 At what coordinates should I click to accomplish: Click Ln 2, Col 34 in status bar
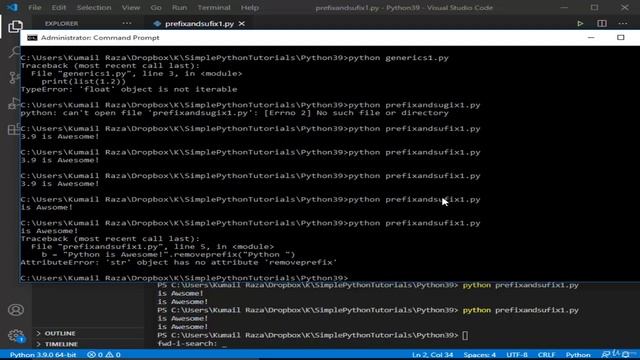click(432, 355)
